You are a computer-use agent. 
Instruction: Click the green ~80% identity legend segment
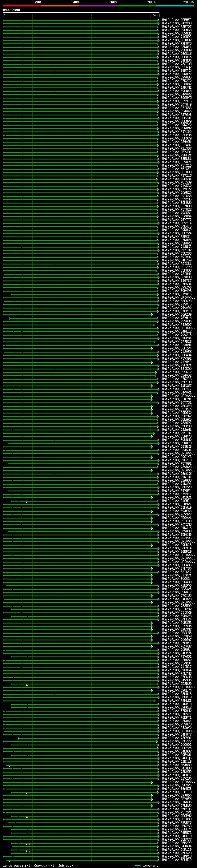click(137, 6)
